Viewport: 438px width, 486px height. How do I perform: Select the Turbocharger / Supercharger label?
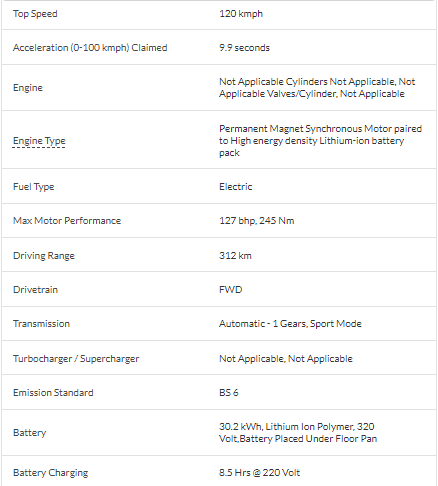tap(76, 359)
